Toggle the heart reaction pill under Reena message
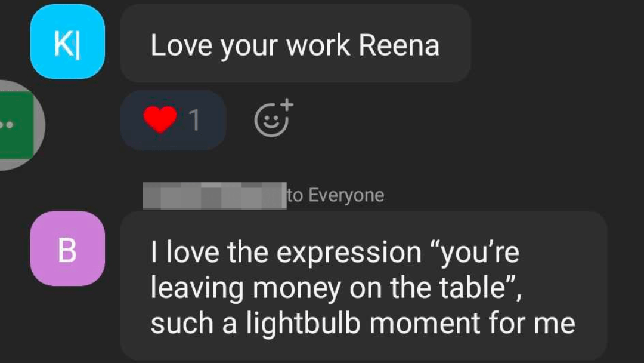This screenshot has width=644, height=363. click(x=173, y=120)
